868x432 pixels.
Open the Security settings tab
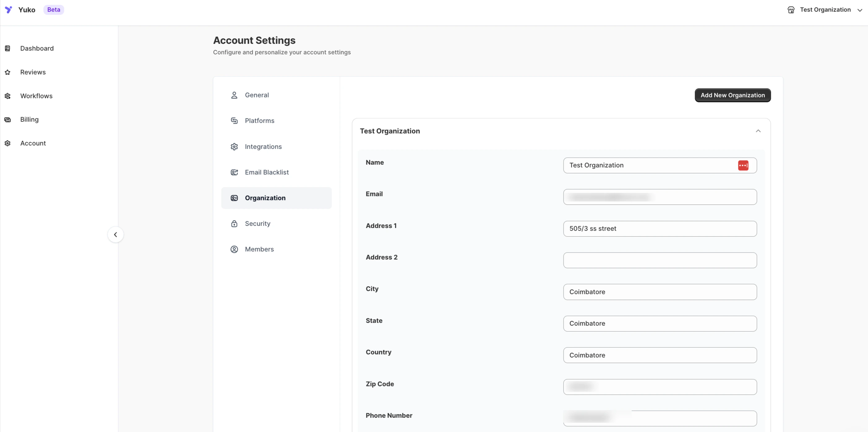(x=276, y=224)
